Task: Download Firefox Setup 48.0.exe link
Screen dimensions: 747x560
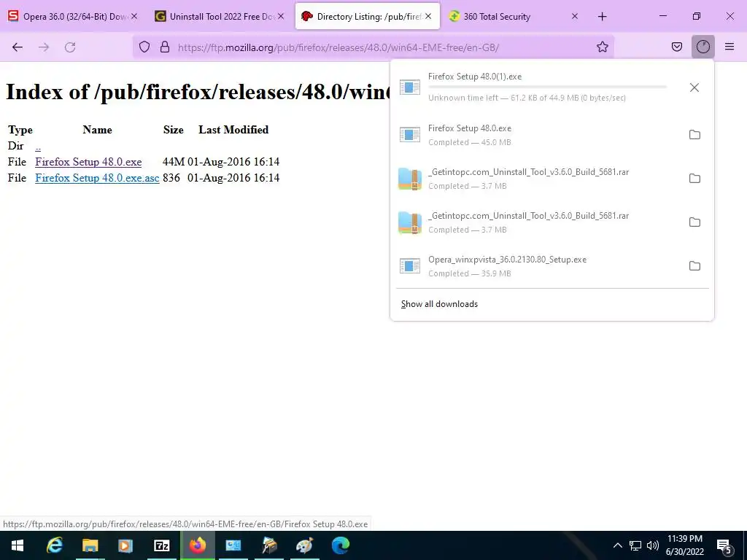Action: (88, 162)
